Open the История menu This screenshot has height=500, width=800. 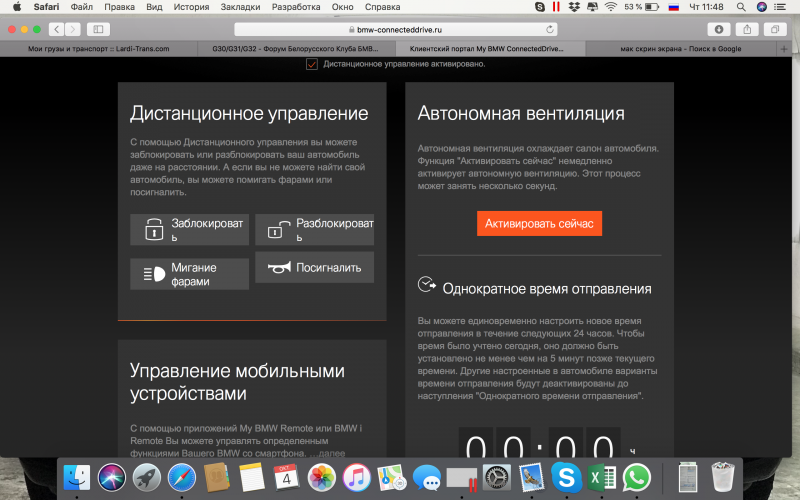pyautogui.click(x=191, y=7)
